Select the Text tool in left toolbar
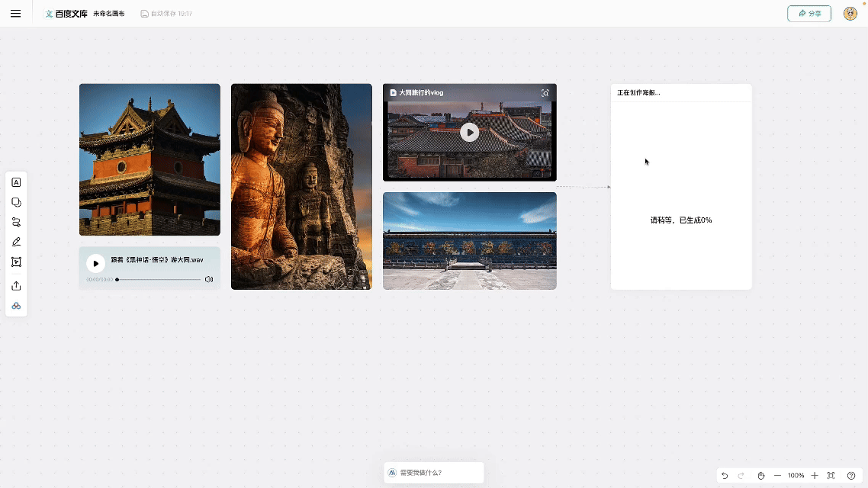 click(x=16, y=182)
